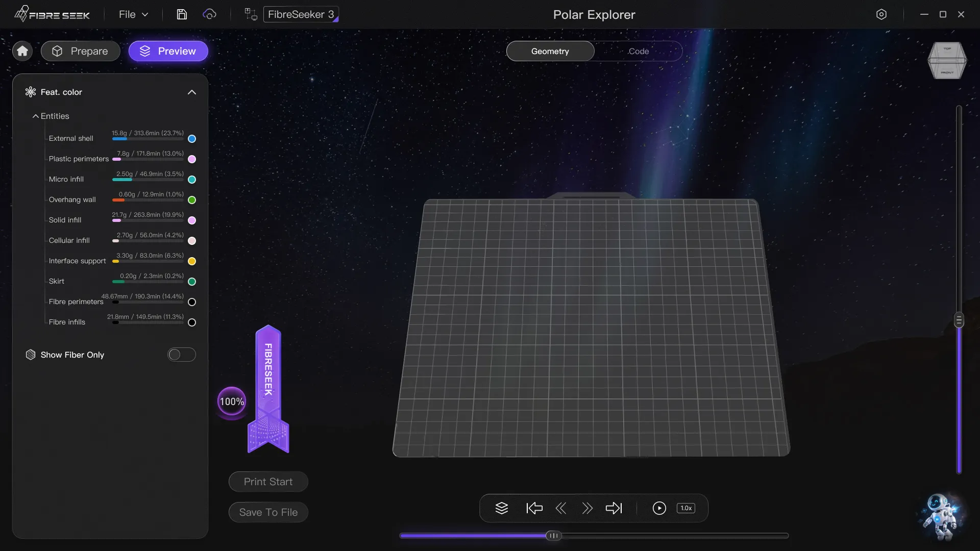Click the cloud sync icon
Image resolution: width=980 pixels, height=551 pixels.
point(209,14)
